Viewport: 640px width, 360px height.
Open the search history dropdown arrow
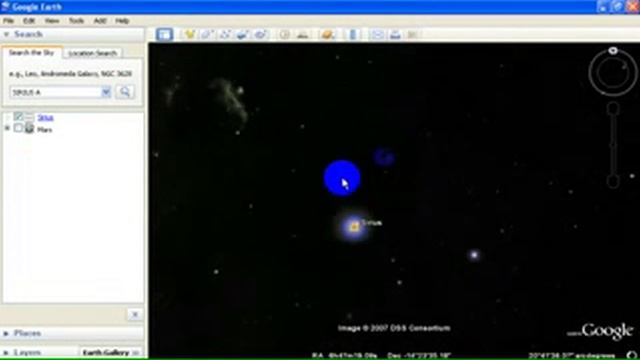click(106, 92)
